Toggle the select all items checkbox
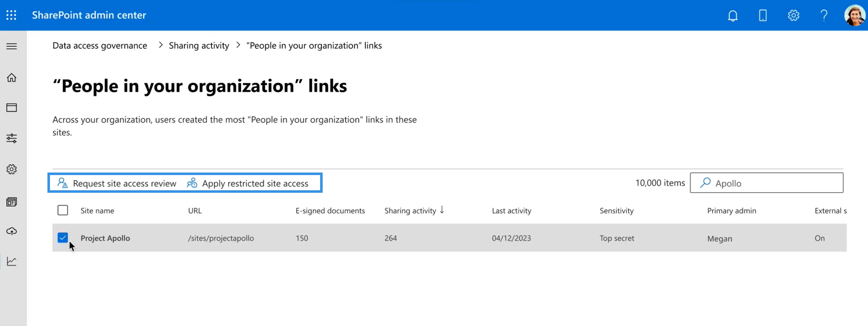Screen dimensions: 868x326 (63, 210)
